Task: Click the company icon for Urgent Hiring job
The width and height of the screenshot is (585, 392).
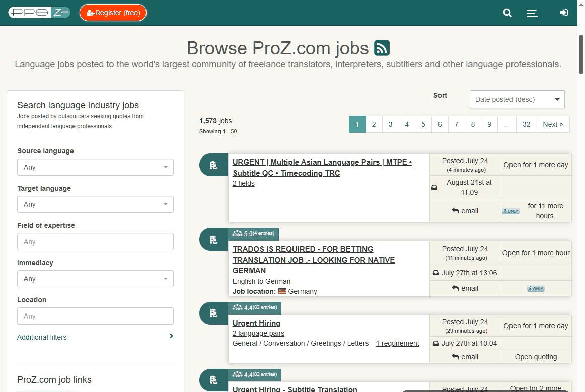Action: [213, 313]
